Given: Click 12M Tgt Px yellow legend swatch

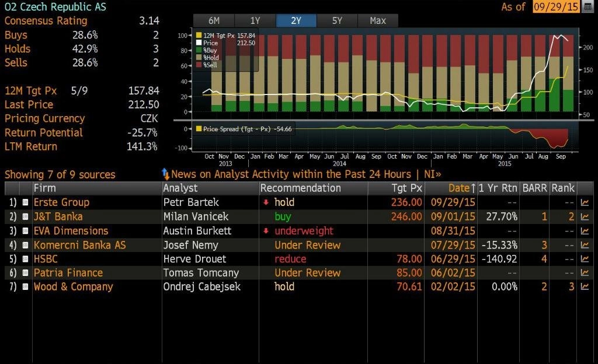Looking at the screenshot, I should tap(199, 36).
